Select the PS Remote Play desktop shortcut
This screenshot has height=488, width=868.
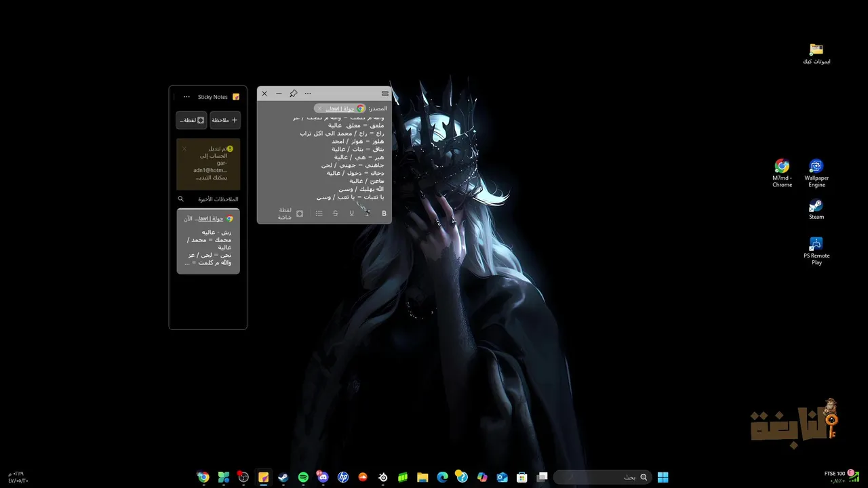[x=816, y=251]
